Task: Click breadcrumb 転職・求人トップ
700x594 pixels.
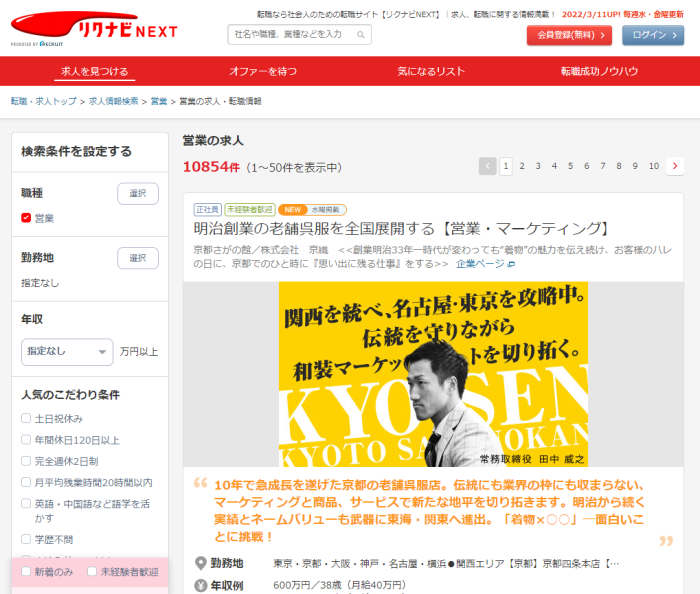Action: 44,101
